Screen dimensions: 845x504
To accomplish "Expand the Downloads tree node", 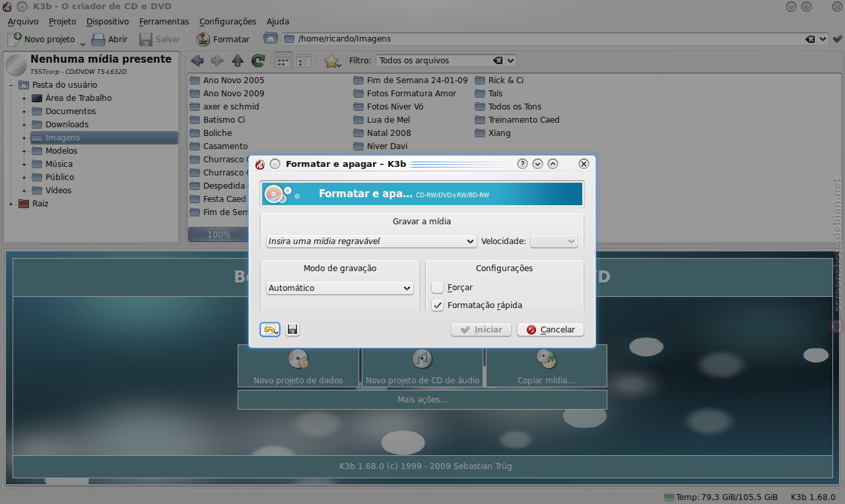I will pos(24,125).
